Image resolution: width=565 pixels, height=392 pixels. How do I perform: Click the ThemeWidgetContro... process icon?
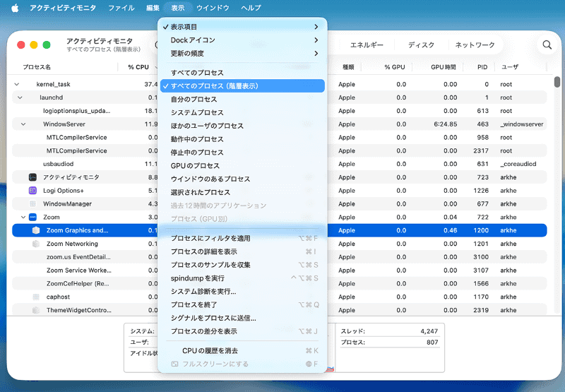point(36,310)
